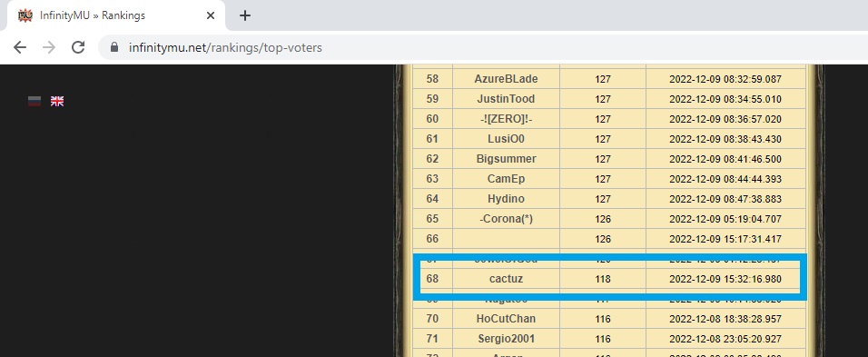
Task: Click vote count 116 for HoCutChan
Action: pyautogui.click(x=603, y=320)
